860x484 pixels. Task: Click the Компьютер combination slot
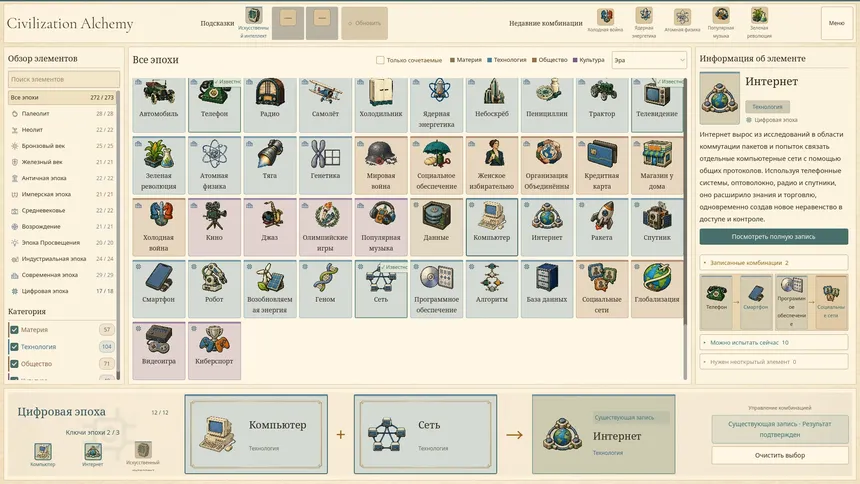tap(256, 434)
